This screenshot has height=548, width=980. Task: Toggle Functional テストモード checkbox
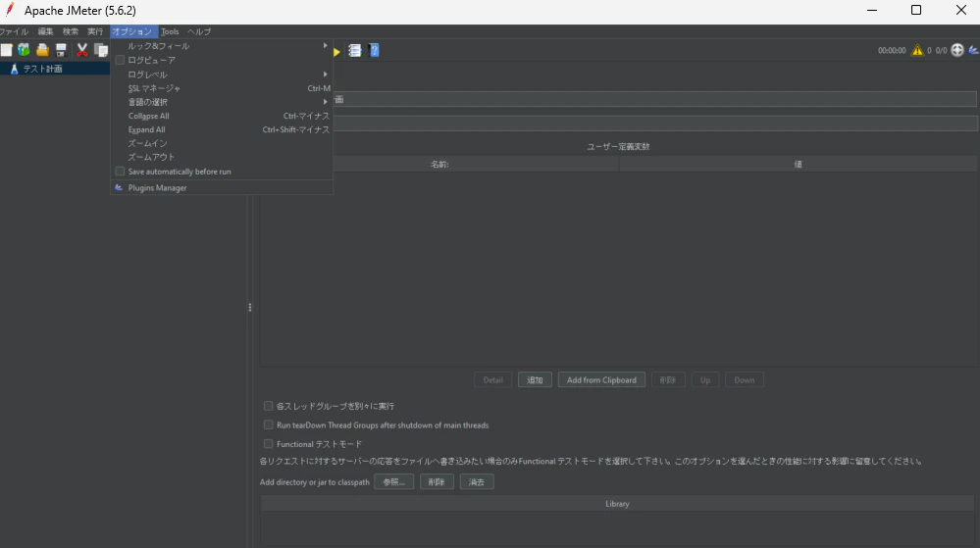click(268, 444)
